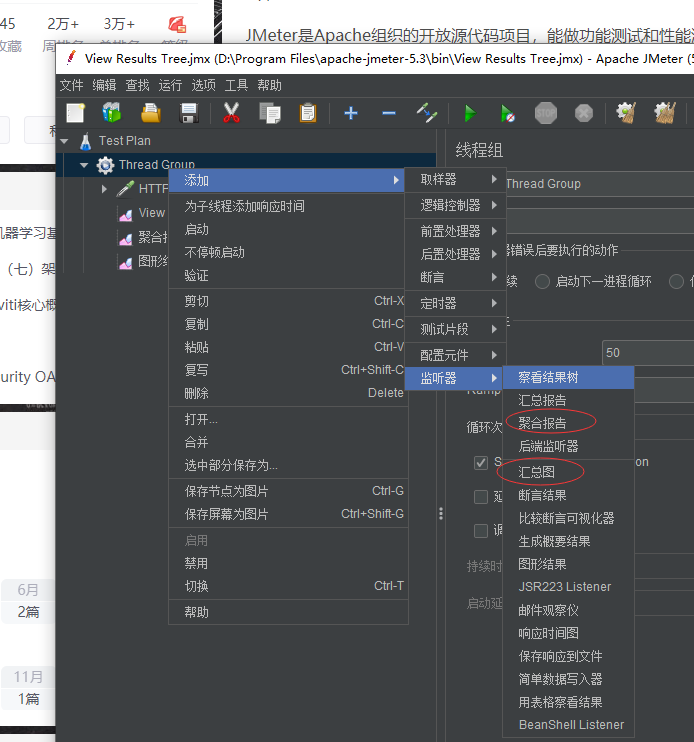694x742 pixels.
Task: Open the 选项 menu
Action: [x=204, y=86]
